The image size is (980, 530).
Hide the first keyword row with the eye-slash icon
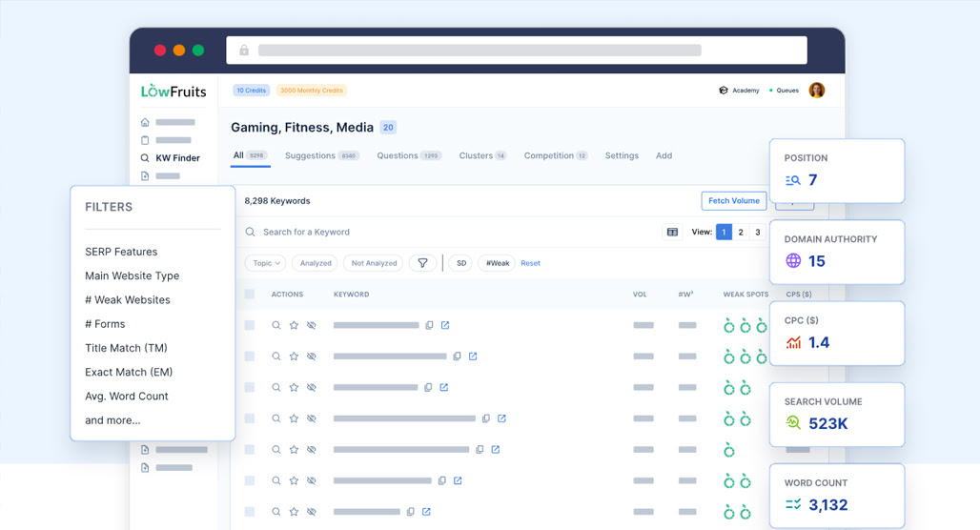pyautogui.click(x=311, y=325)
